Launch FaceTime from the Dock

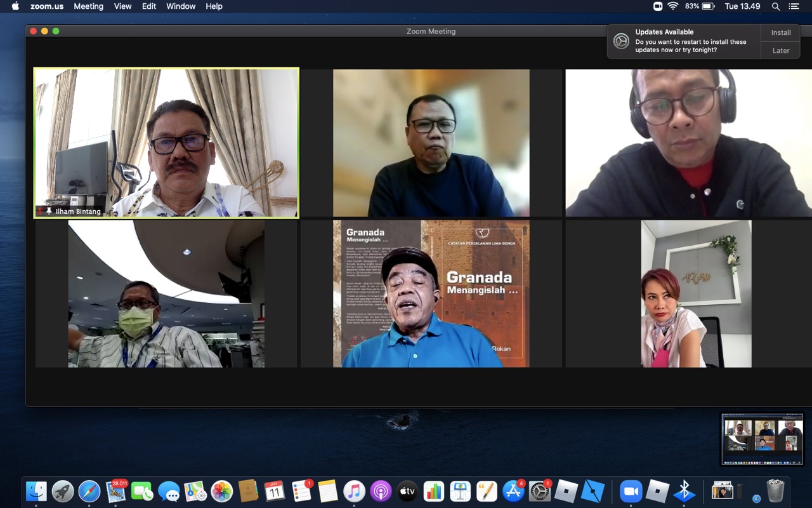coord(142,491)
